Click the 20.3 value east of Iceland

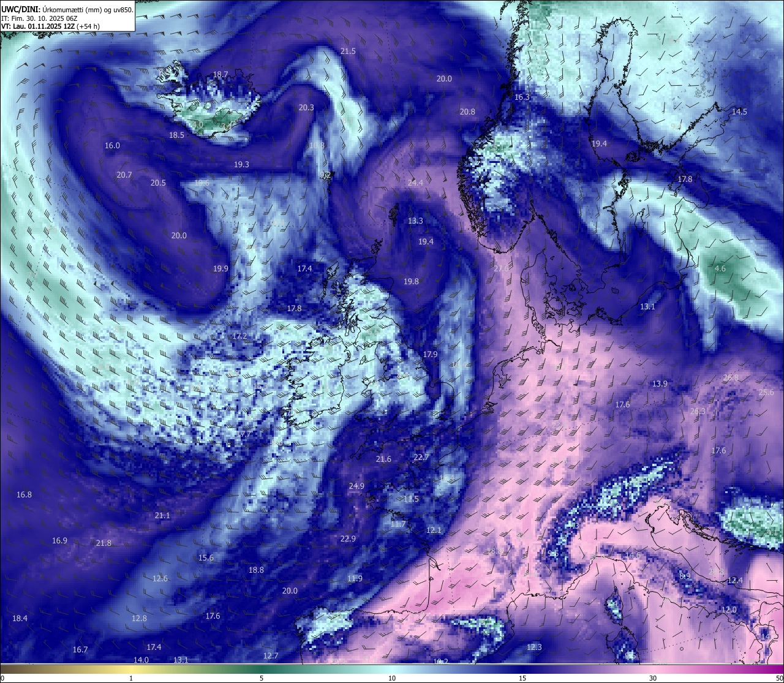[x=306, y=108]
